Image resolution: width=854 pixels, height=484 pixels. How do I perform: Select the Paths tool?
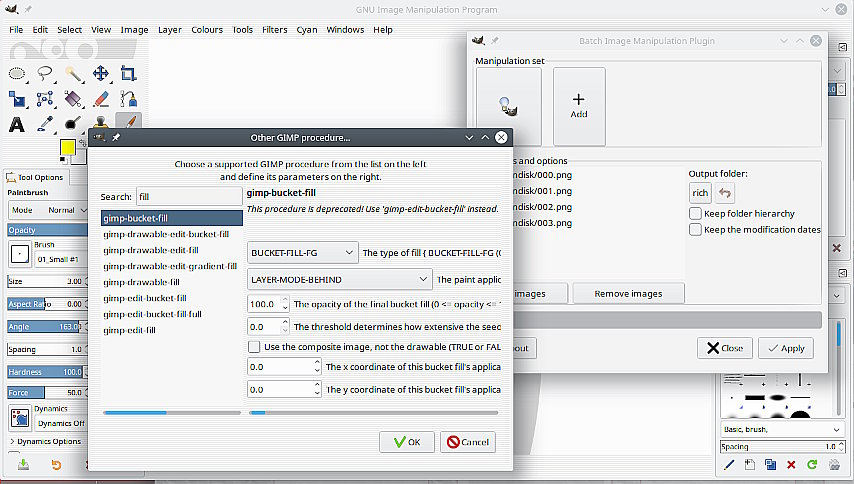pos(129,99)
